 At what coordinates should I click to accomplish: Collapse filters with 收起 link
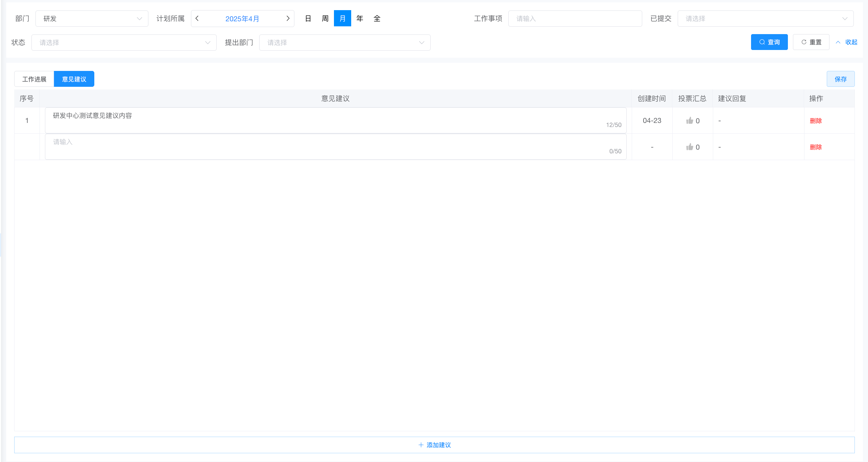(x=847, y=42)
